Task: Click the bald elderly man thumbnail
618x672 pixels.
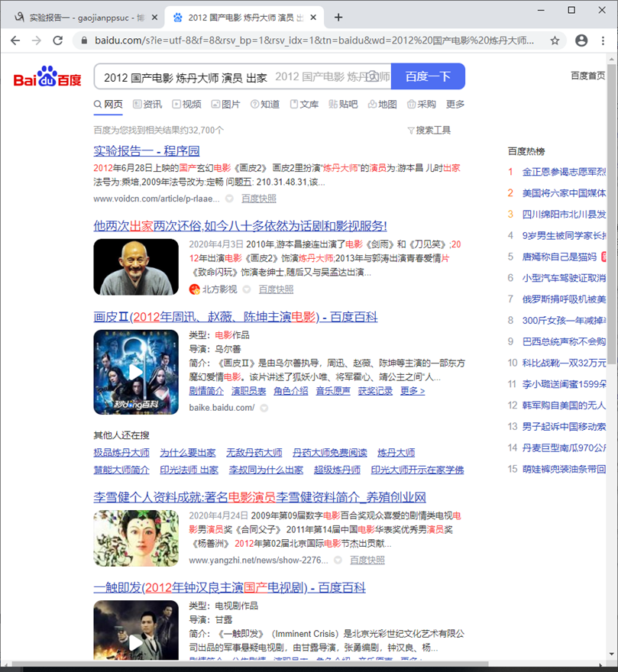Action: coord(136,267)
